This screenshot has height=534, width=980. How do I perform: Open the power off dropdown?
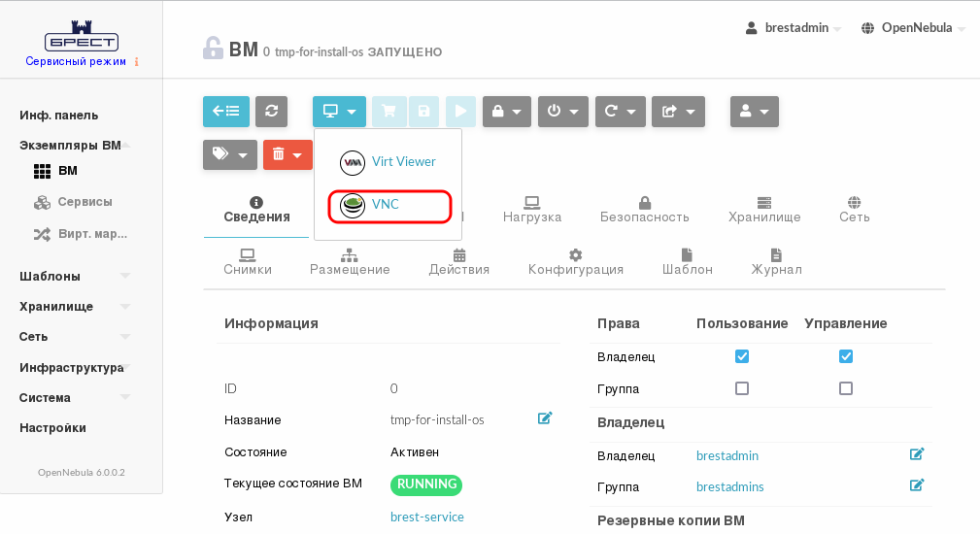pos(563,112)
